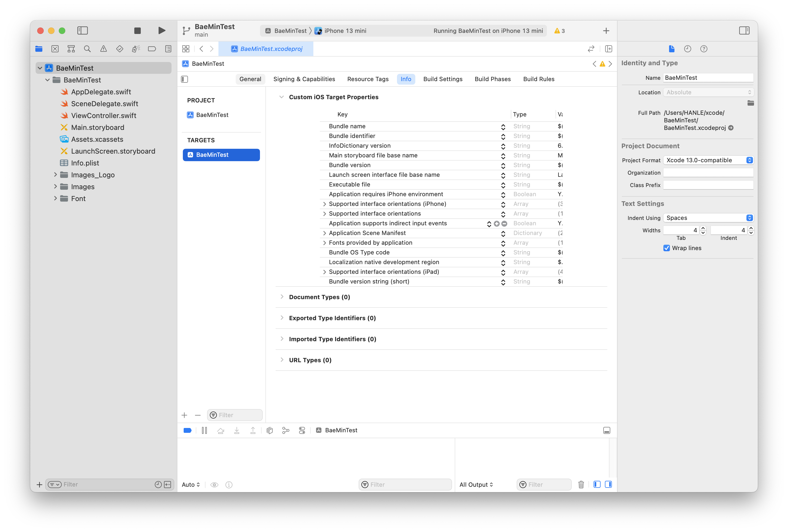Show the History inspector clock icon
This screenshot has width=788, height=532.
[687, 49]
